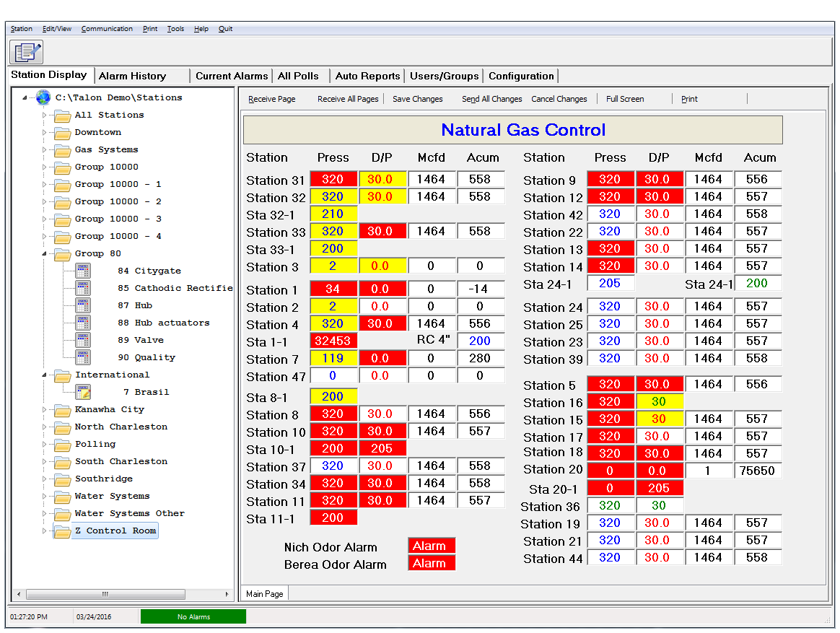Viewport: 840px width, 633px height.
Task: Click Save Changes in the page toolbar
Action: [417, 99]
